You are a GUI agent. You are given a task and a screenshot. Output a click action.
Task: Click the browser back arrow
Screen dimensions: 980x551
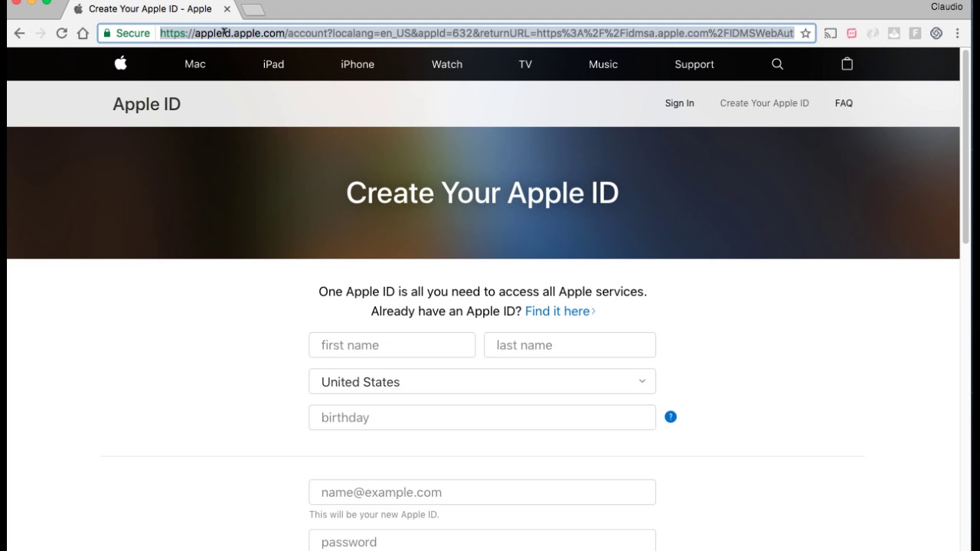[x=19, y=33]
